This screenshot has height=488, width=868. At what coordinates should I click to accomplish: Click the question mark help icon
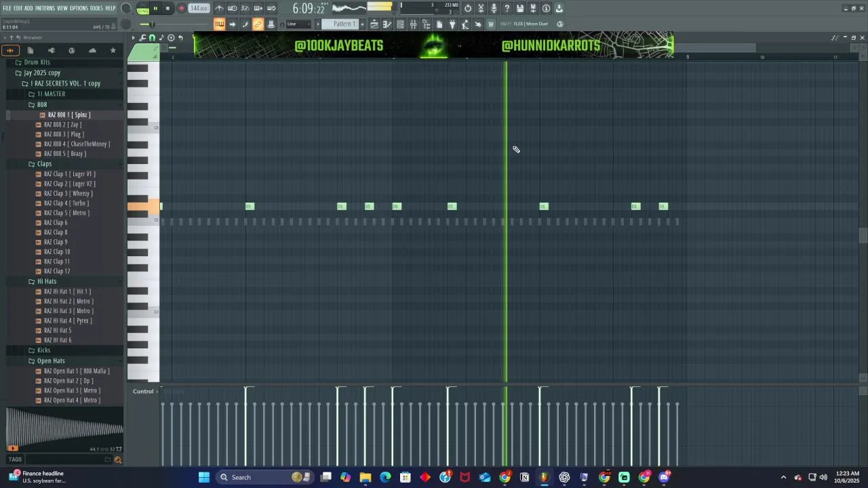click(x=507, y=8)
